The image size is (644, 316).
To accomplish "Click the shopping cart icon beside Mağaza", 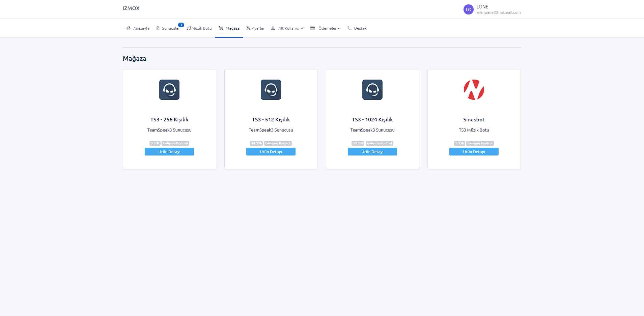I will (221, 28).
